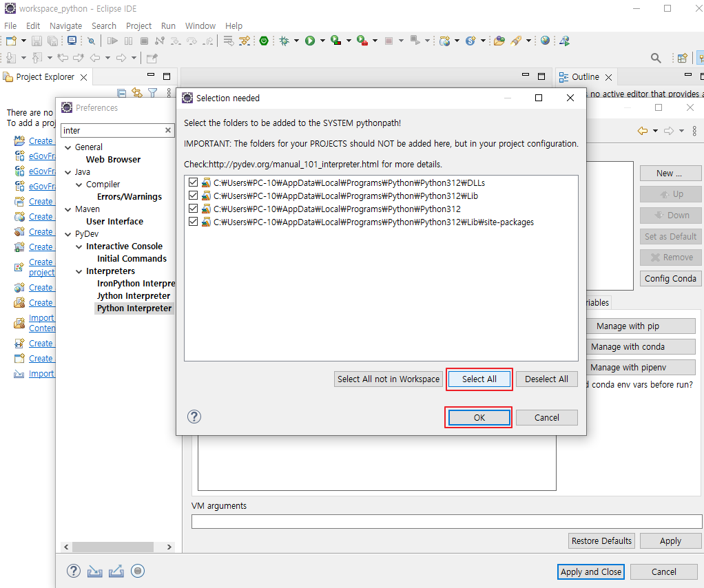Open the terminal monitor toolbar icon
This screenshot has height=588, width=704.
pos(72,41)
